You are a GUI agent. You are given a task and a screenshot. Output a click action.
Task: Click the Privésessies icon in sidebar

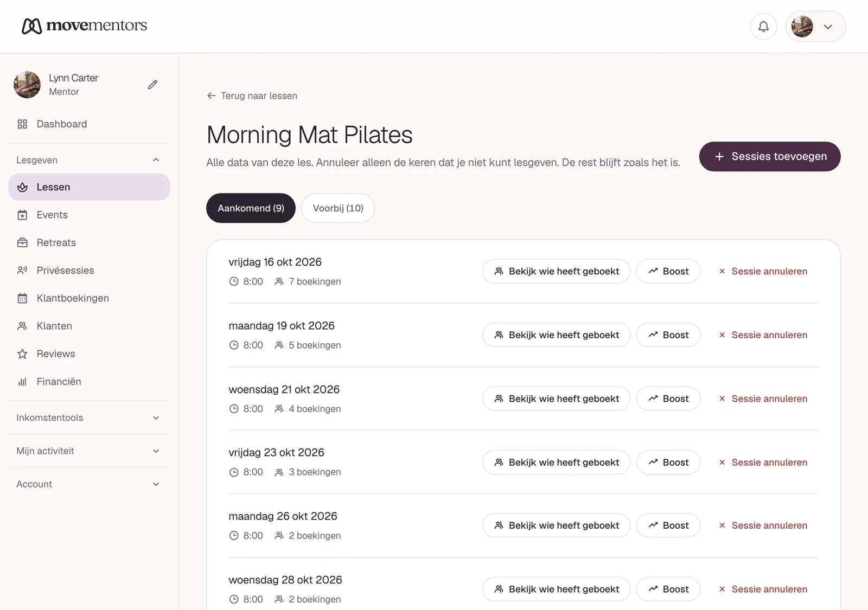click(22, 271)
